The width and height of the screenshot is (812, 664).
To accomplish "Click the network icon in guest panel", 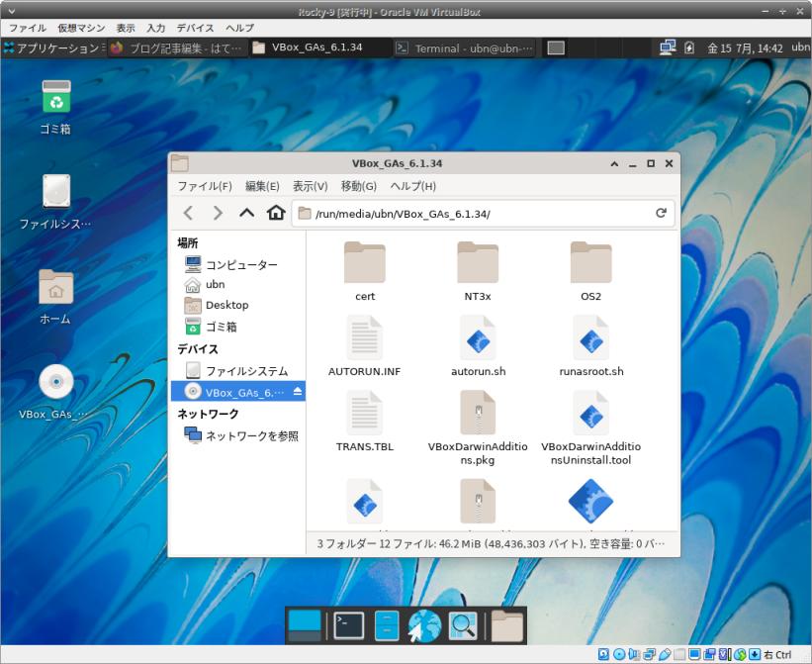I will tap(668, 47).
